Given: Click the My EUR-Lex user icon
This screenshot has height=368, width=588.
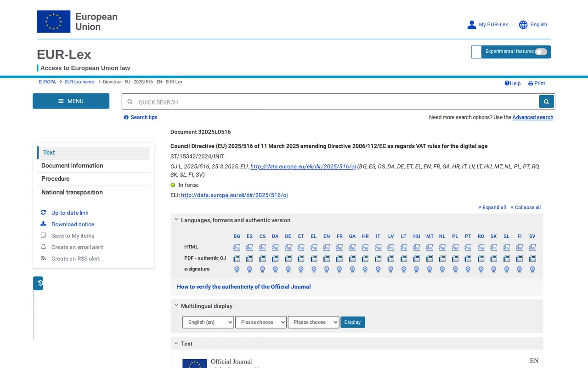Looking at the screenshot, I should 471,25.
